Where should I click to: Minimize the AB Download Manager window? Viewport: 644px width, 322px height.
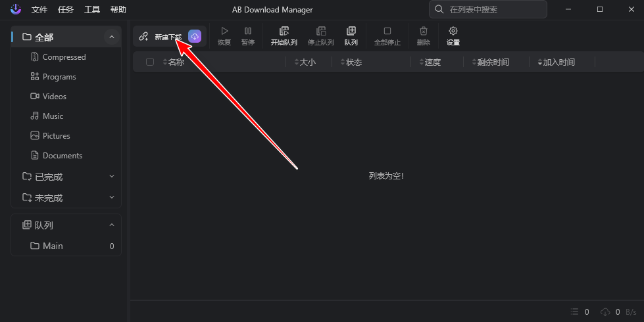(568, 9)
